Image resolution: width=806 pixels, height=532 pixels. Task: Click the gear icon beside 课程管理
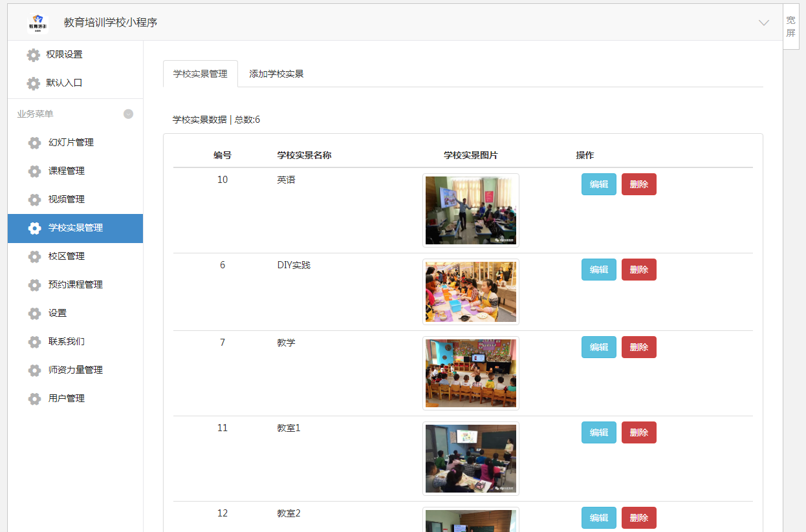pyautogui.click(x=35, y=171)
